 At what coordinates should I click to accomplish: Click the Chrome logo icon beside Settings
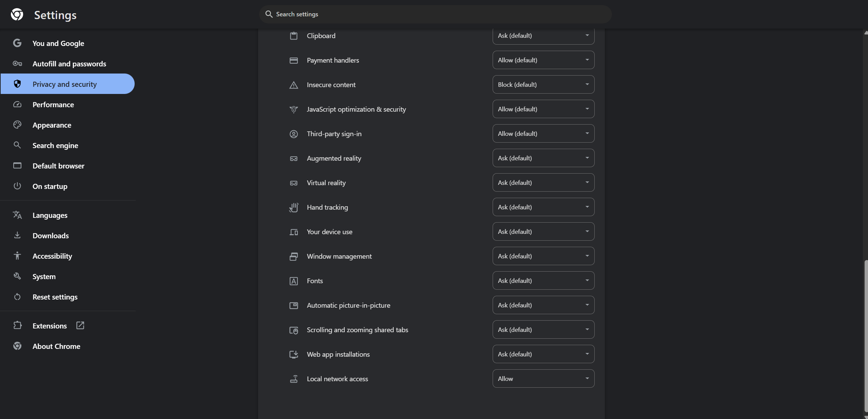[17, 14]
